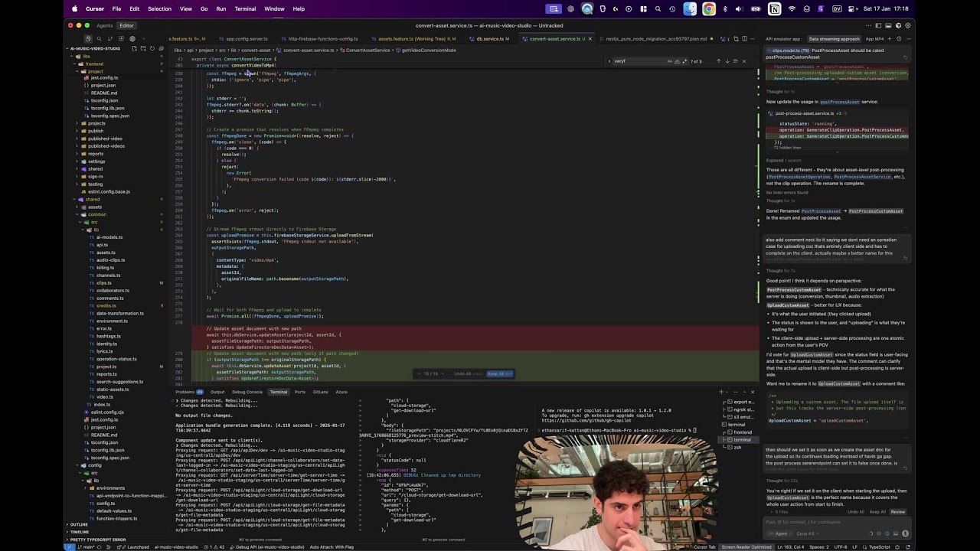Toggle Match Whole Word in find widget
980x551 pixels.
point(676,61)
